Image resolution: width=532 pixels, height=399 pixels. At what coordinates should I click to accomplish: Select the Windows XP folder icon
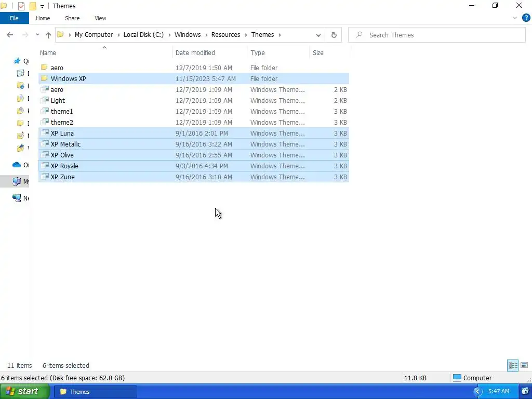44,78
